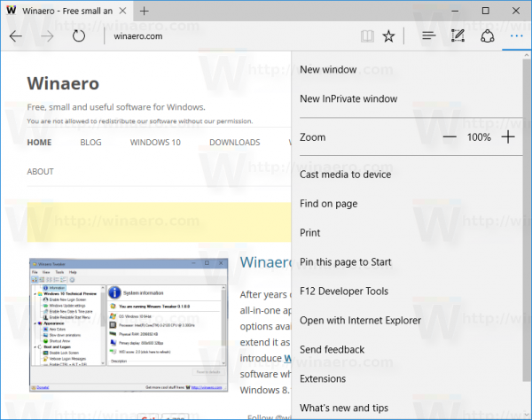532x420 pixels.
Task: Open the Hub three-lines icon
Action: pos(429,35)
